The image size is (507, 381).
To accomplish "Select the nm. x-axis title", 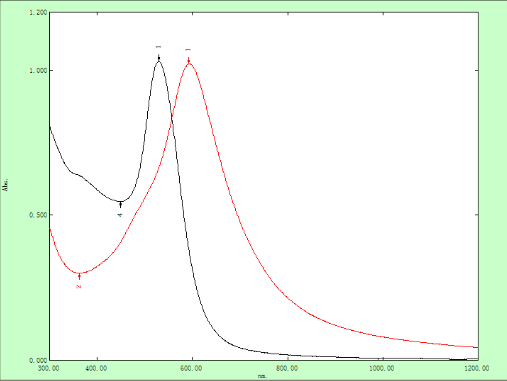I will (x=262, y=376).
